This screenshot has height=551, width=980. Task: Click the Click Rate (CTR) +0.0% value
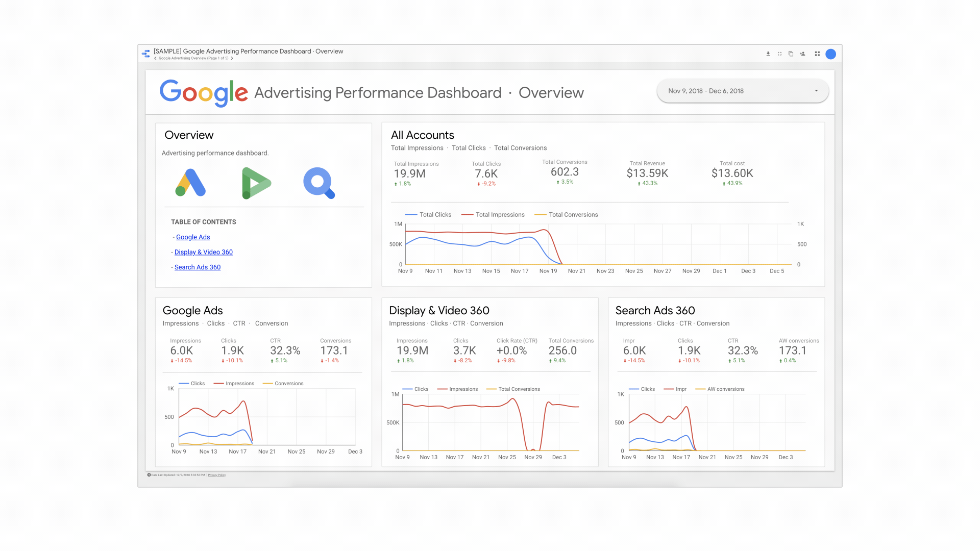[x=511, y=351]
